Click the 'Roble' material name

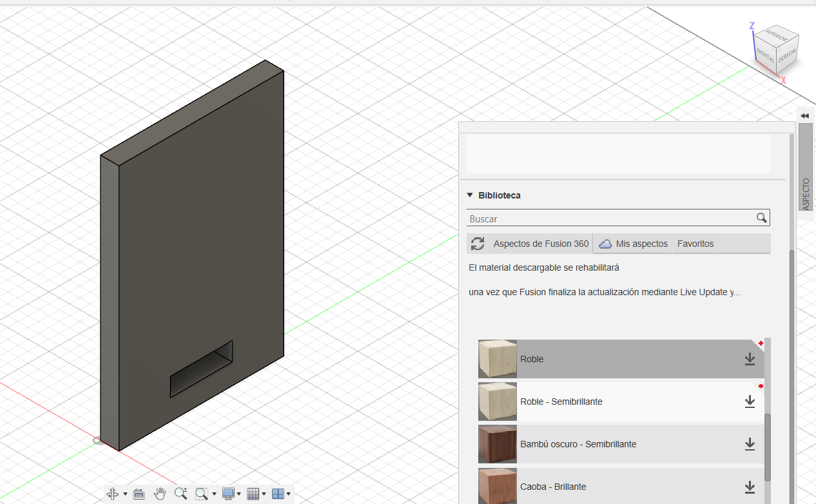(x=532, y=359)
